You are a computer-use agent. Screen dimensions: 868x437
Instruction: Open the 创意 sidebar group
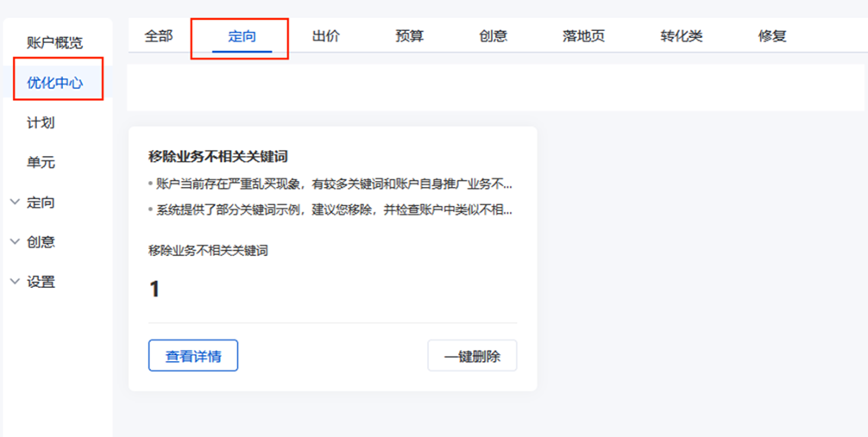[41, 241]
